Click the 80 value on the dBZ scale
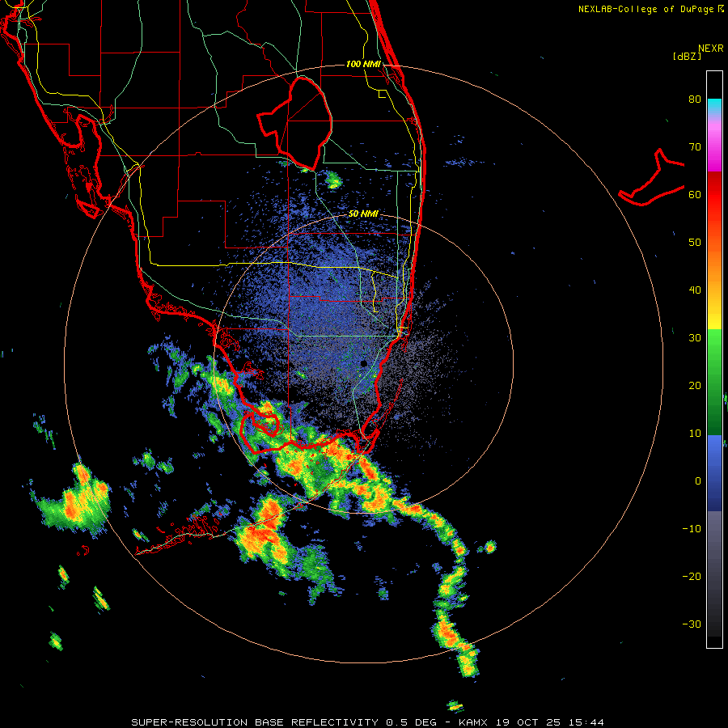728x728 pixels. point(695,99)
